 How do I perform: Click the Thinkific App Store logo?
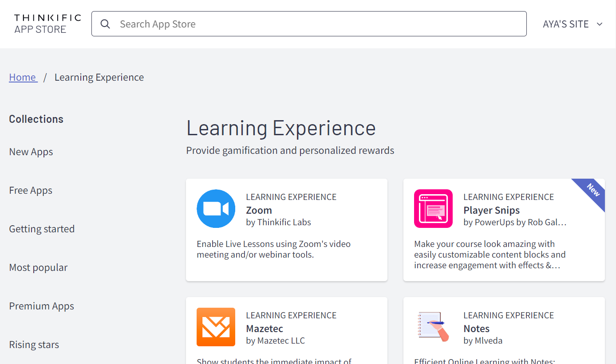(x=47, y=24)
